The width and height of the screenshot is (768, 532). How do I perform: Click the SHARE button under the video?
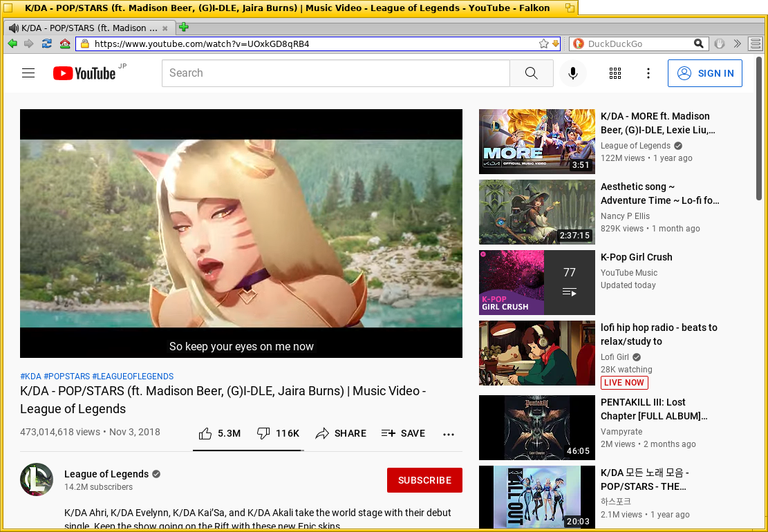tap(341, 433)
